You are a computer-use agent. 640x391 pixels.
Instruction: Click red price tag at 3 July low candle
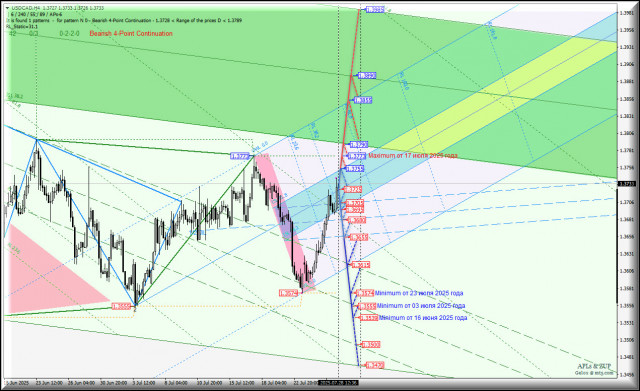click(x=122, y=306)
